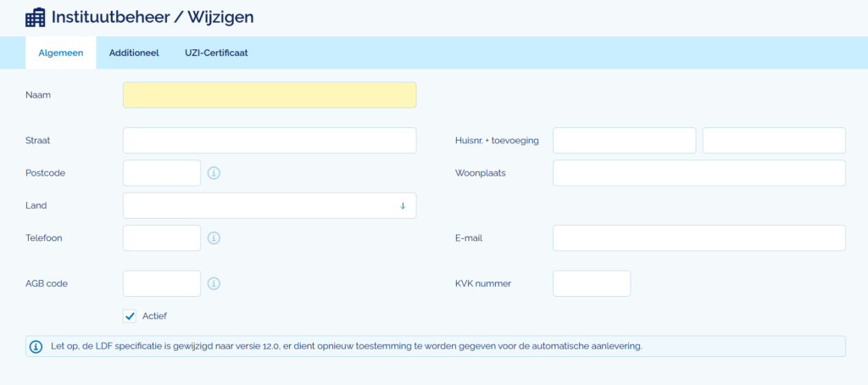Switch to the Additioneel tab
The height and width of the screenshot is (385, 868).
click(134, 53)
